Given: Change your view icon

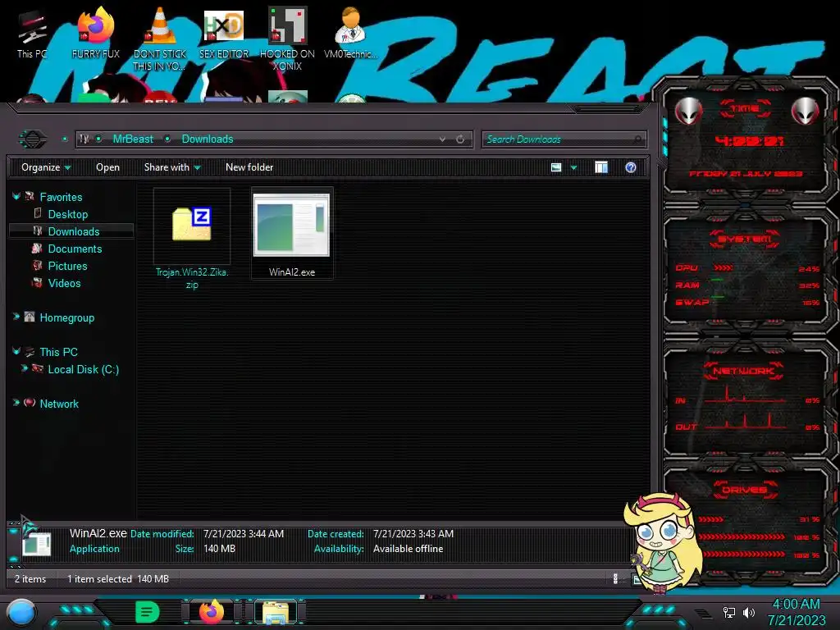Looking at the screenshot, I should pyautogui.click(x=556, y=167).
